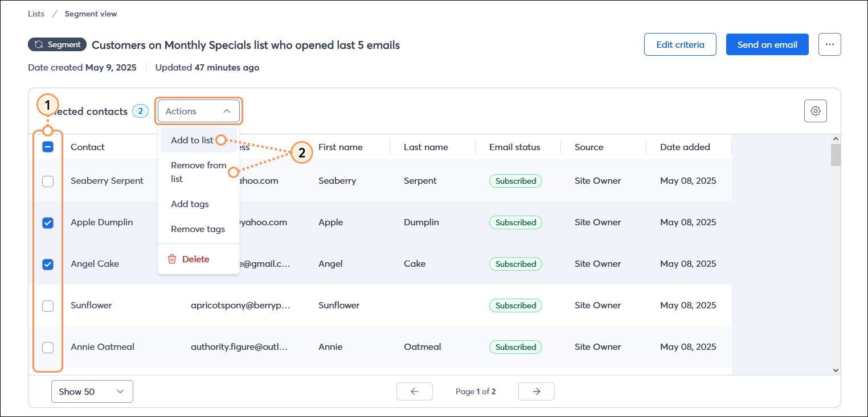Screen dimensions: 868x417
Task: Sort by the Date added column header
Action: coord(685,147)
